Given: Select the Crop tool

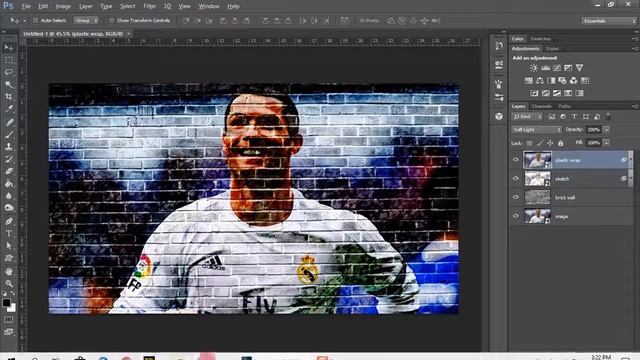Looking at the screenshot, I should pyautogui.click(x=9, y=97).
